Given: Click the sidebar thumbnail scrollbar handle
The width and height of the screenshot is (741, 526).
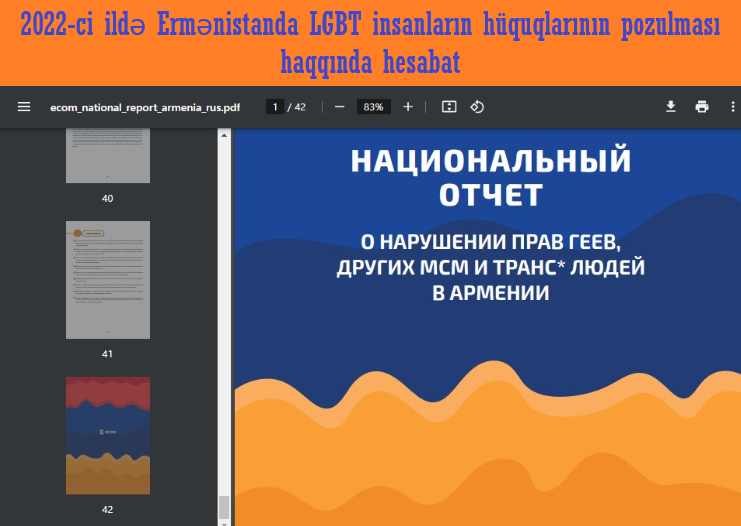Looking at the screenshot, I should tap(224, 505).
